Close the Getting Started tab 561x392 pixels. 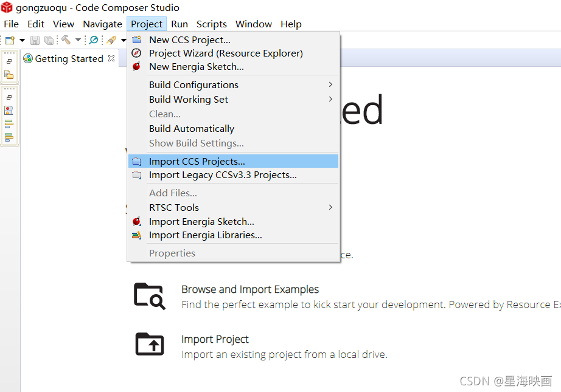tap(111, 58)
